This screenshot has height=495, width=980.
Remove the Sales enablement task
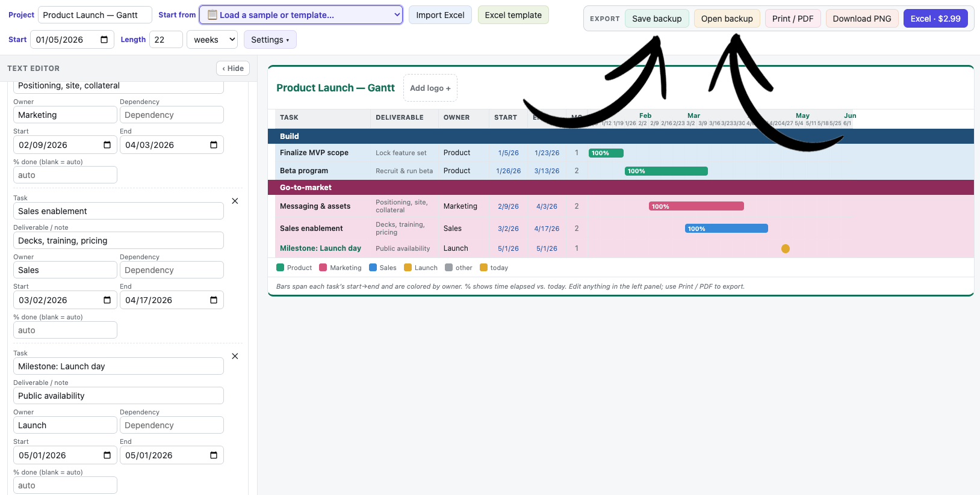(235, 201)
